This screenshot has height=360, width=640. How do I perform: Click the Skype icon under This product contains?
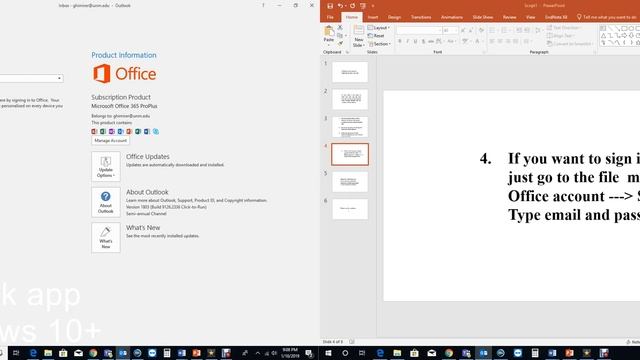[156, 131]
